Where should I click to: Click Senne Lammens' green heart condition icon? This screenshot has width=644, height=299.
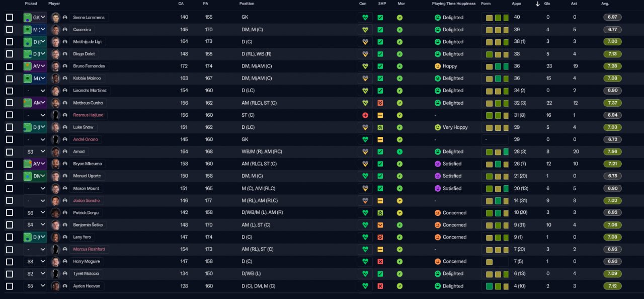365,18
